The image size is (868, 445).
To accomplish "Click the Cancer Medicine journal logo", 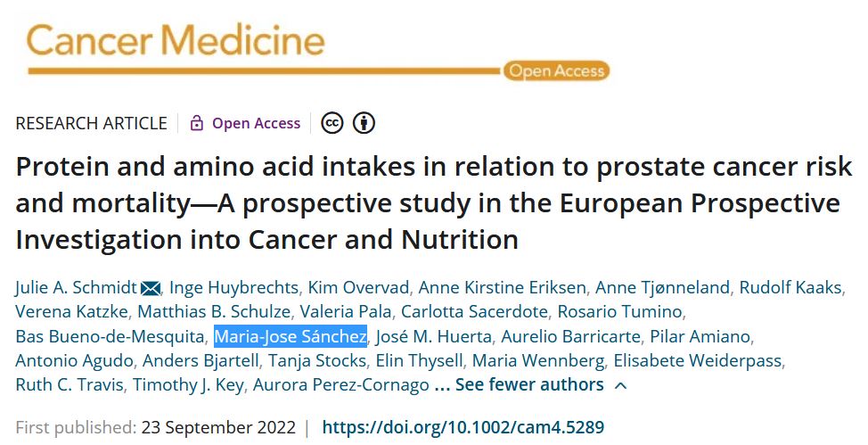I will [175, 41].
